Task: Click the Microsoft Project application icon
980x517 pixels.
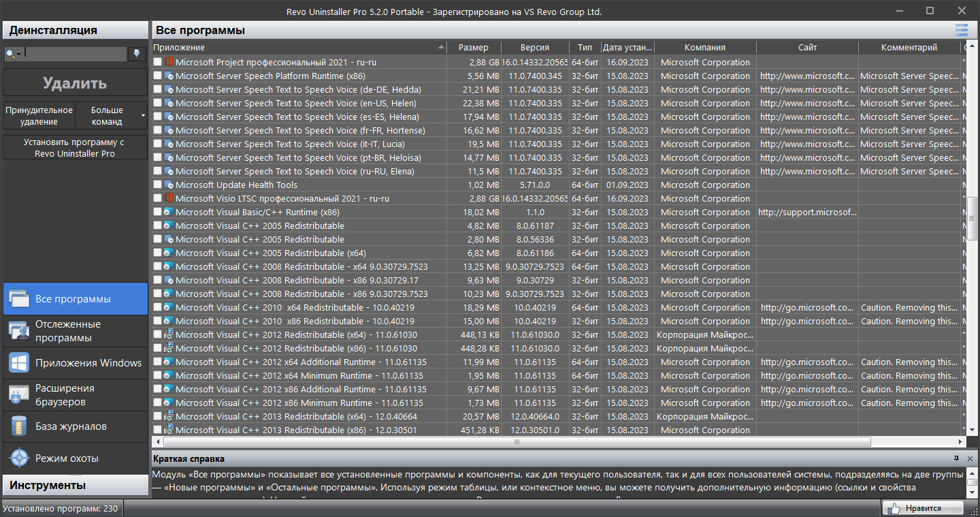Action: (170, 62)
